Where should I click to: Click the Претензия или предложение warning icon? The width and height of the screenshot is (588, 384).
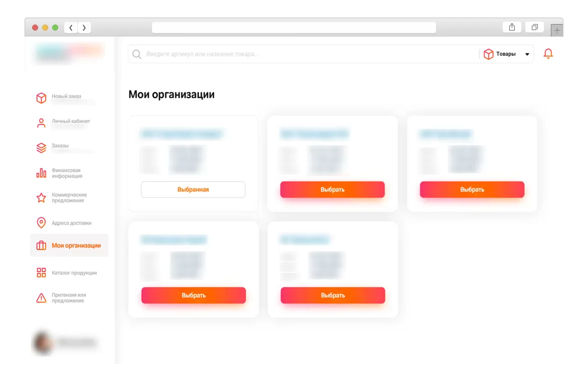pyautogui.click(x=41, y=298)
